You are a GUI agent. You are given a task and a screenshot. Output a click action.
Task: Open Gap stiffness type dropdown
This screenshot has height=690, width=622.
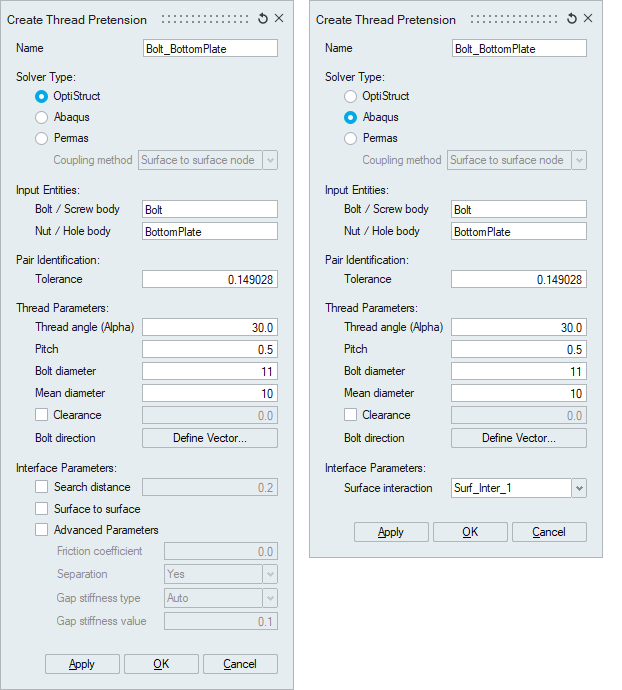click(269, 598)
